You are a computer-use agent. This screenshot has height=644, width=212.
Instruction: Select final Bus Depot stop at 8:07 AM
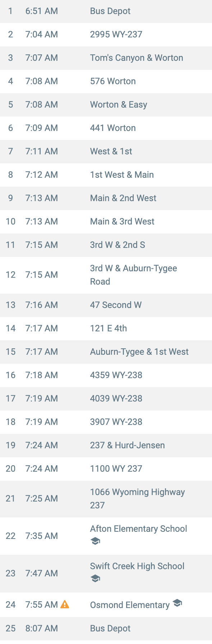pyautogui.click(x=106, y=629)
